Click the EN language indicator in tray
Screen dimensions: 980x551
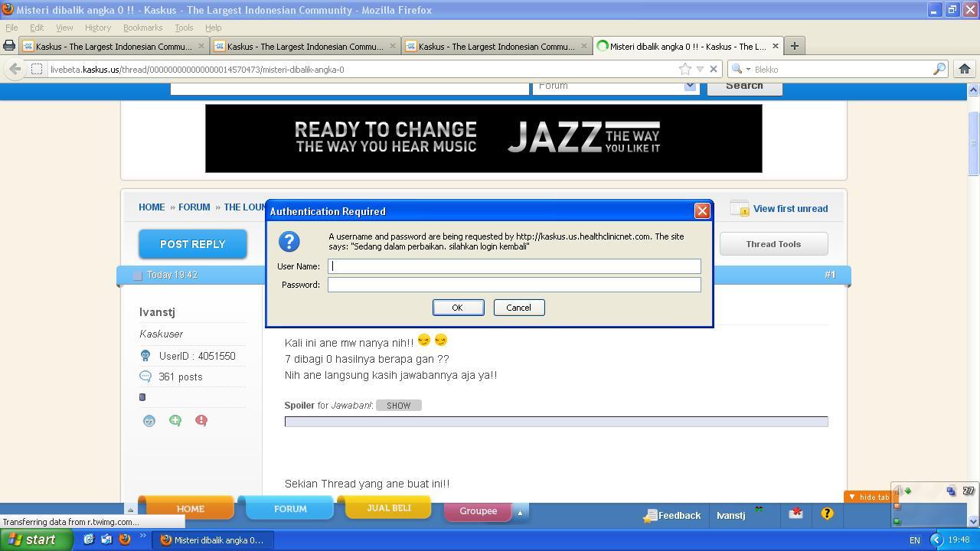click(x=914, y=540)
